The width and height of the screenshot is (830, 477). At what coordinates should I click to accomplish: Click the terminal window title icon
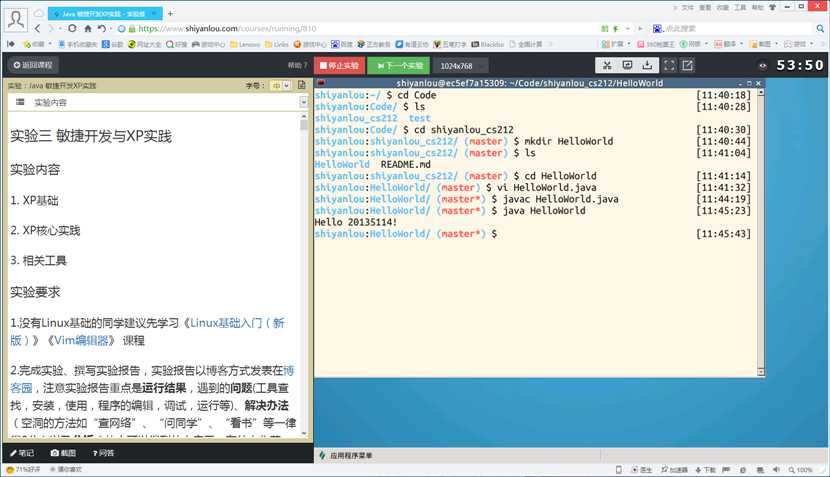point(320,83)
